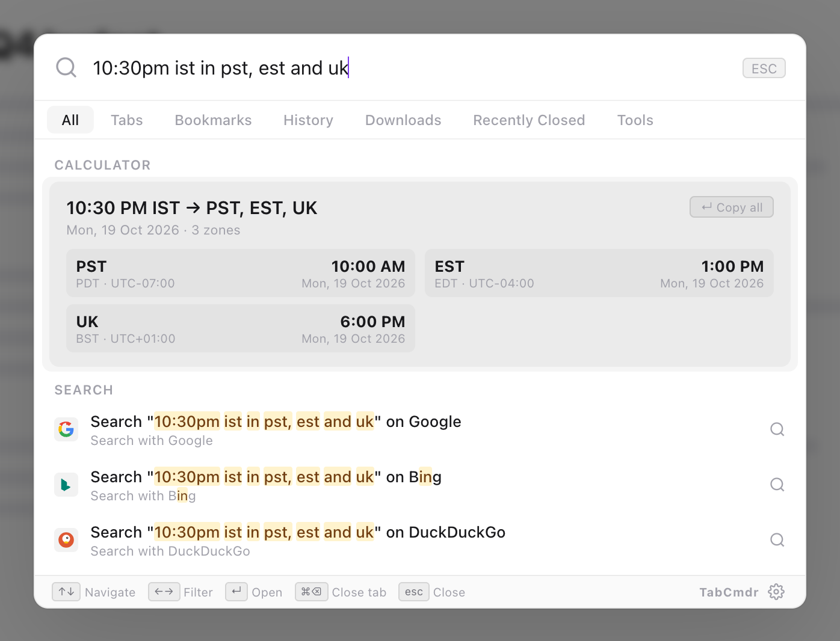
Task: Open TabCmdr settings gear
Action: pos(776,592)
